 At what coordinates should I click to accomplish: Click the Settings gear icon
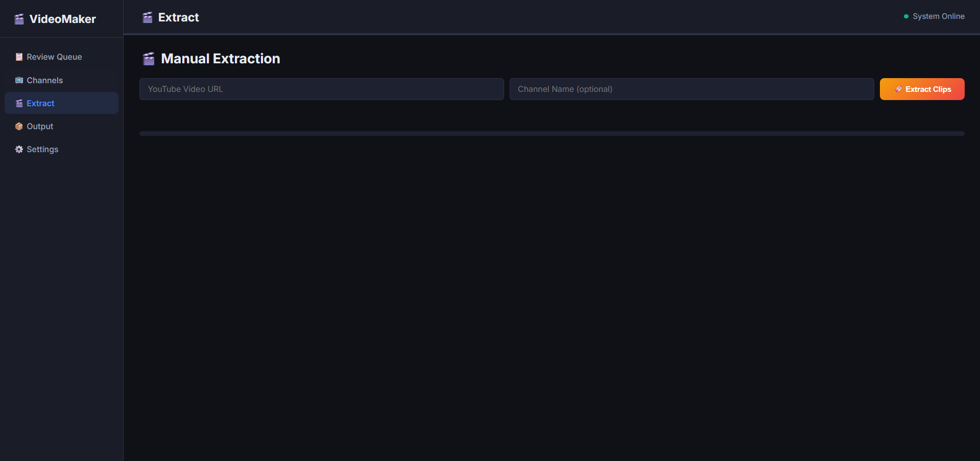click(x=18, y=149)
